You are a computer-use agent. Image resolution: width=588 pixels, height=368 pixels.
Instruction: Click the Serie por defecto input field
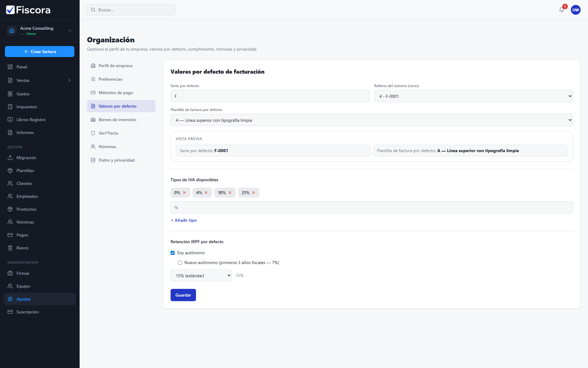click(270, 96)
